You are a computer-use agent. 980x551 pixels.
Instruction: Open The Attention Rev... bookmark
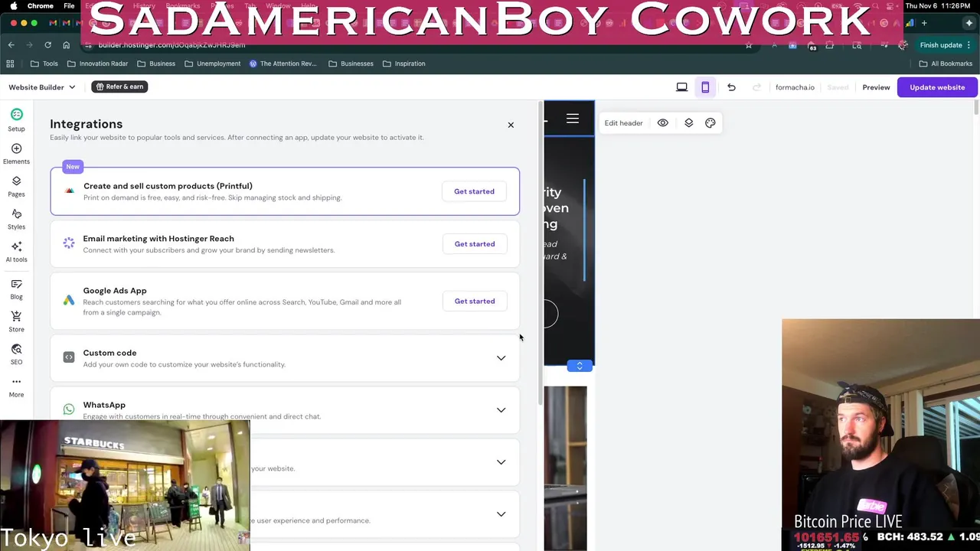[283, 64]
